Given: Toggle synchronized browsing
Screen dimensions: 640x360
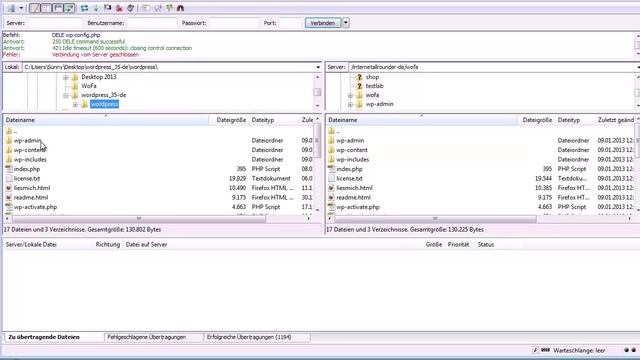Looking at the screenshot, I should click(x=169, y=8).
